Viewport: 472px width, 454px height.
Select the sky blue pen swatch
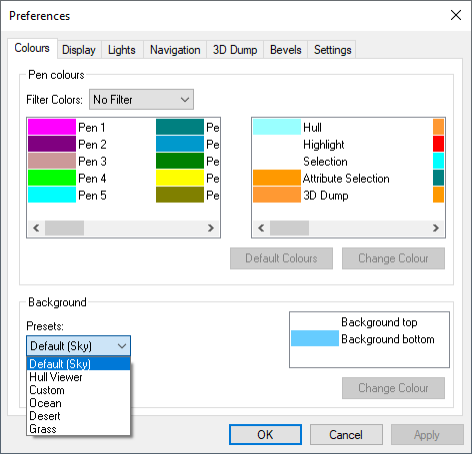click(x=180, y=144)
